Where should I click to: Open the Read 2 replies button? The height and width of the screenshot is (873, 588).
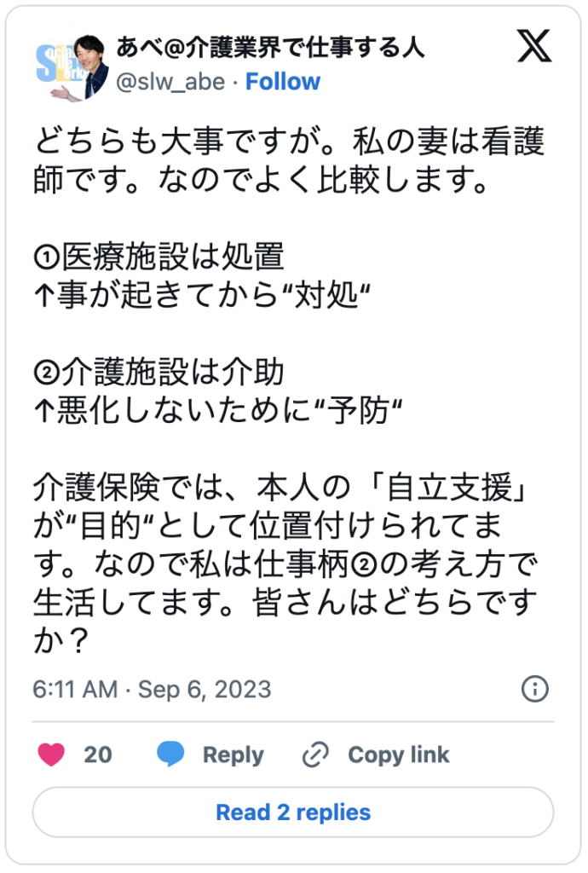tap(293, 812)
